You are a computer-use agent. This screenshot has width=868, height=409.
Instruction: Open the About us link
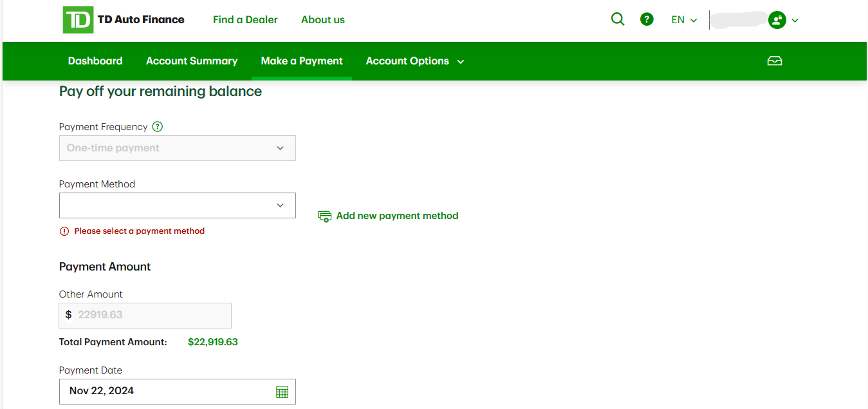click(323, 20)
